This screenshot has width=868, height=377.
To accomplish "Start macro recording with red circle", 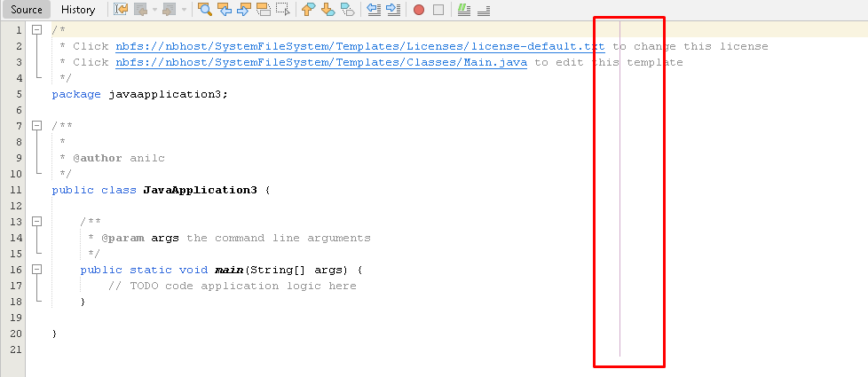I will coord(419,10).
